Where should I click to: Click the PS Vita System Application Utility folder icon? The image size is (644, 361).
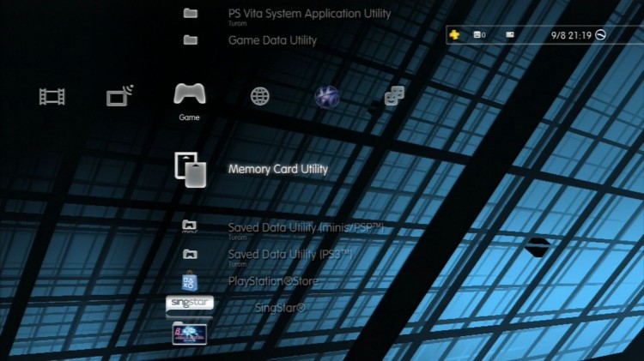(x=190, y=13)
